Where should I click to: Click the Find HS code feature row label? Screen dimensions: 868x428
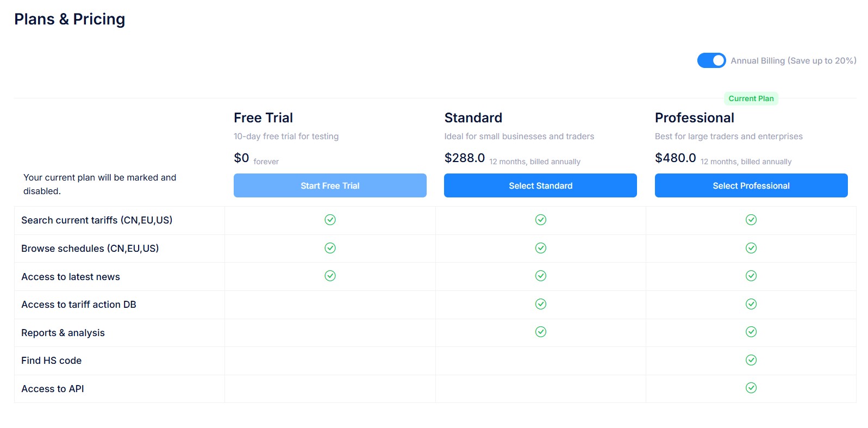pos(51,361)
